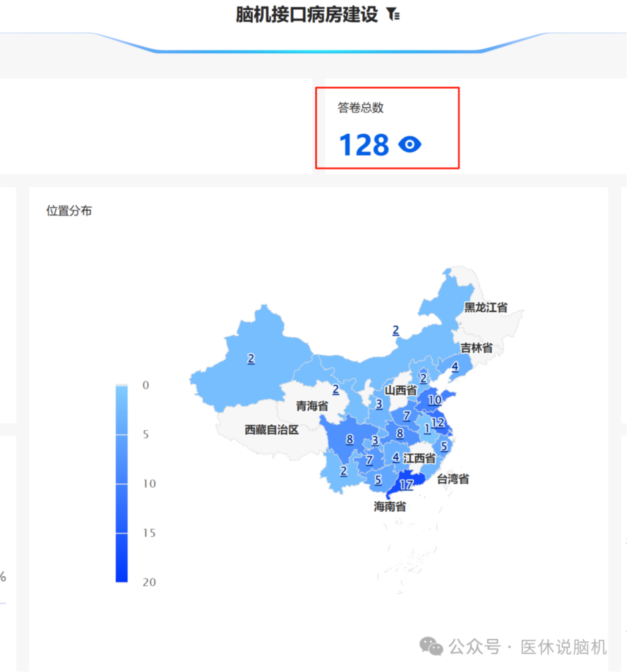Select the 2 link on Xinjiang region
The width and height of the screenshot is (627, 672).
(x=251, y=359)
